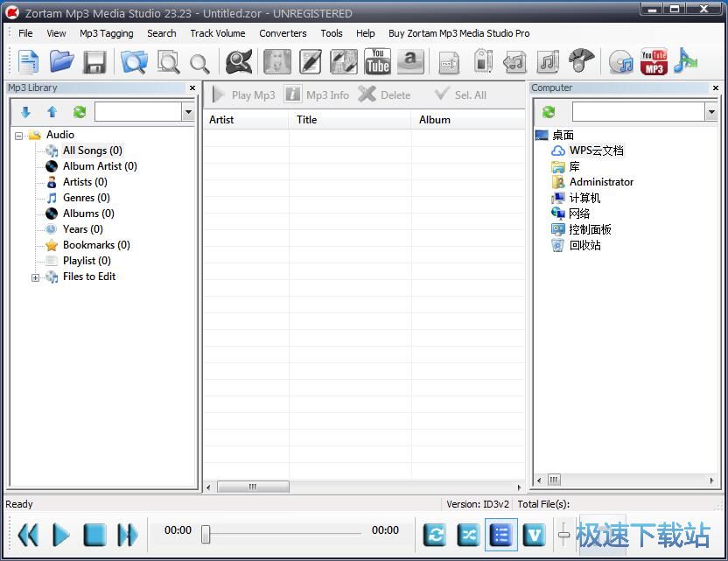The width and height of the screenshot is (728, 561).
Task: Click the open folder toolbar icon
Action: (61, 61)
